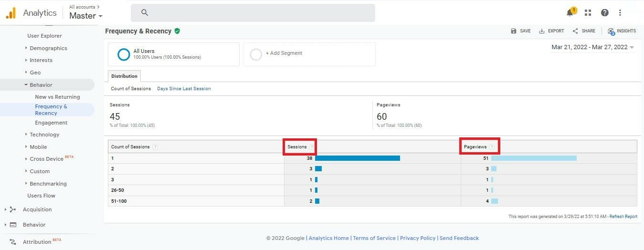
Task: Click the Acquisition section icon
Action: click(x=13, y=209)
